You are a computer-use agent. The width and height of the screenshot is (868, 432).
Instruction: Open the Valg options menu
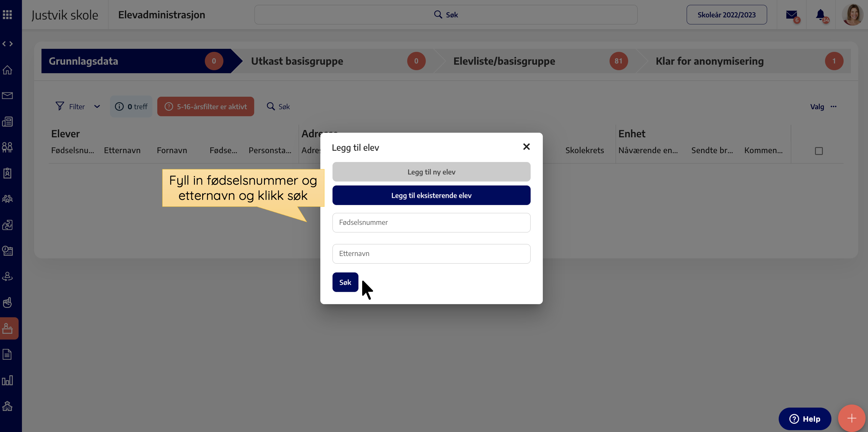coord(823,106)
